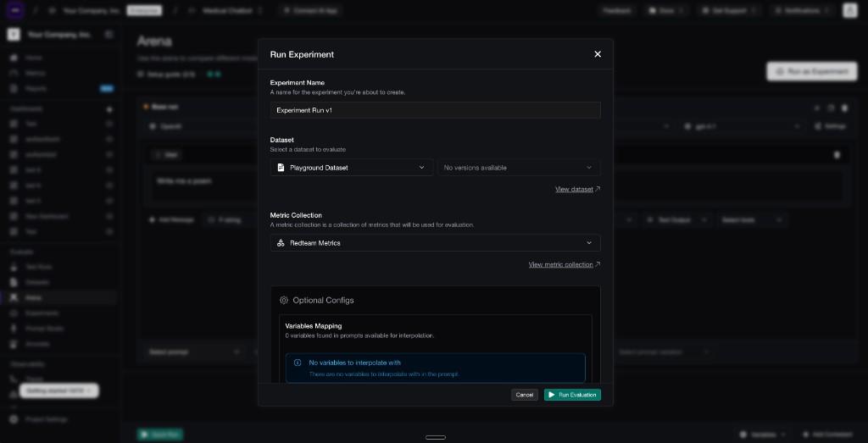Open the Docs menu in the top bar

(x=666, y=10)
